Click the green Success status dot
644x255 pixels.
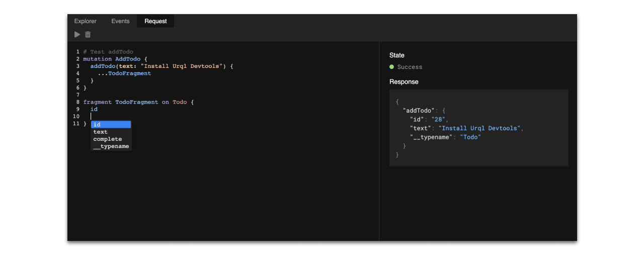(391, 67)
